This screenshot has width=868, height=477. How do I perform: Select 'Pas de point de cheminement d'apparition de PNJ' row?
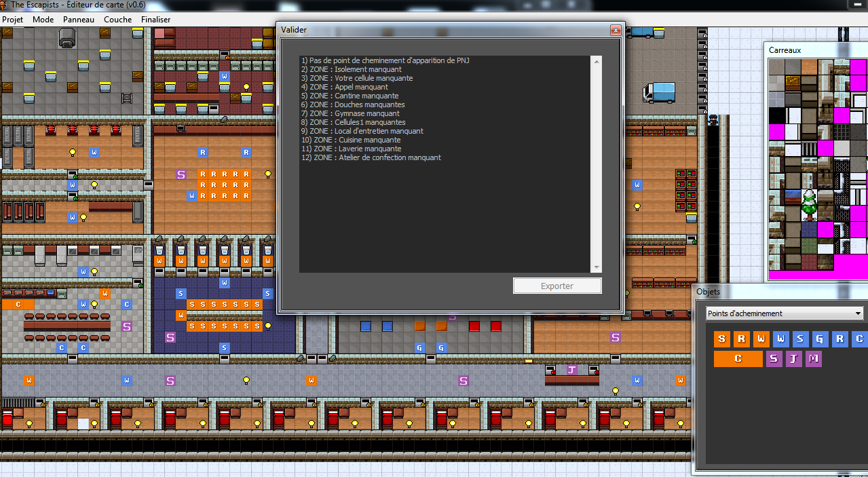[x=385, y=60]
